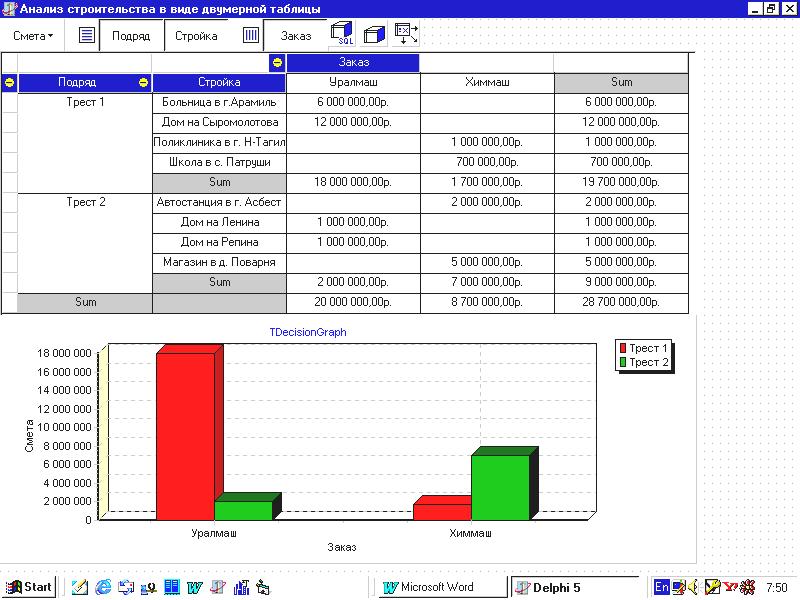This screenshot has width=800, height=600.
Task: Click the small green Уралмаш bar
Action: click(x=243, y=510)
